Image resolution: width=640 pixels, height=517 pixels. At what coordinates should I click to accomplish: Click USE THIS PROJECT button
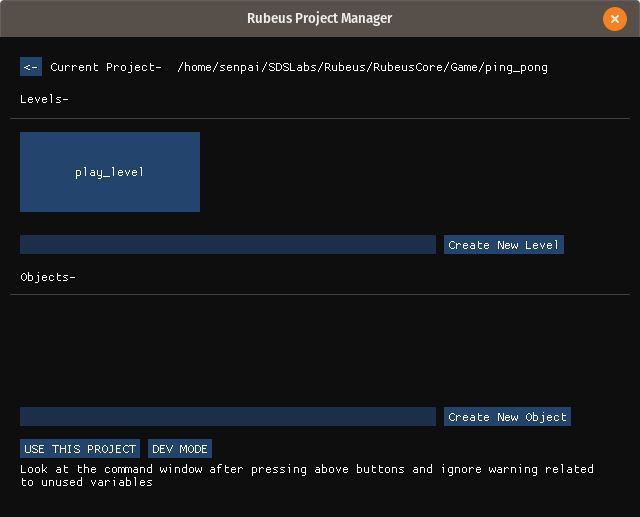point(80,448)
